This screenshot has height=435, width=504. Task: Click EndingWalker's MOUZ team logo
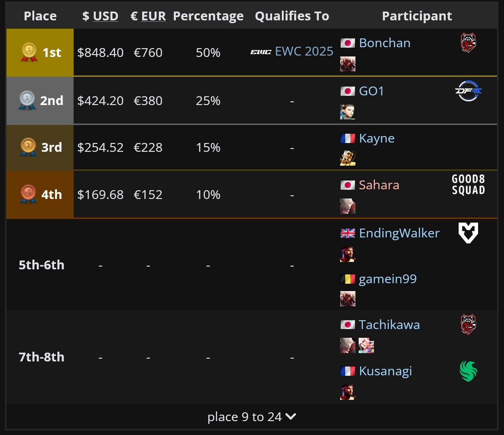tap(468, 232)
